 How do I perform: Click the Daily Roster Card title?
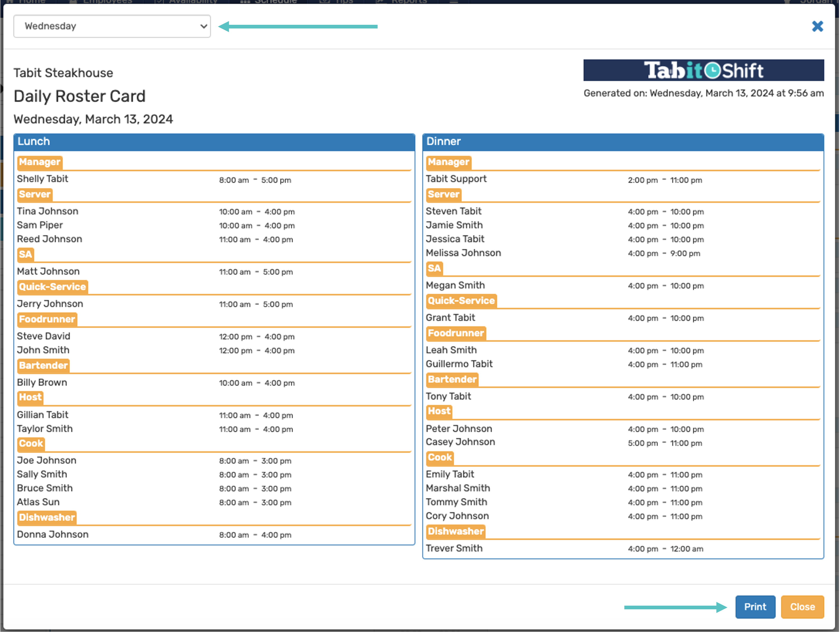click(x=79, y=96)
